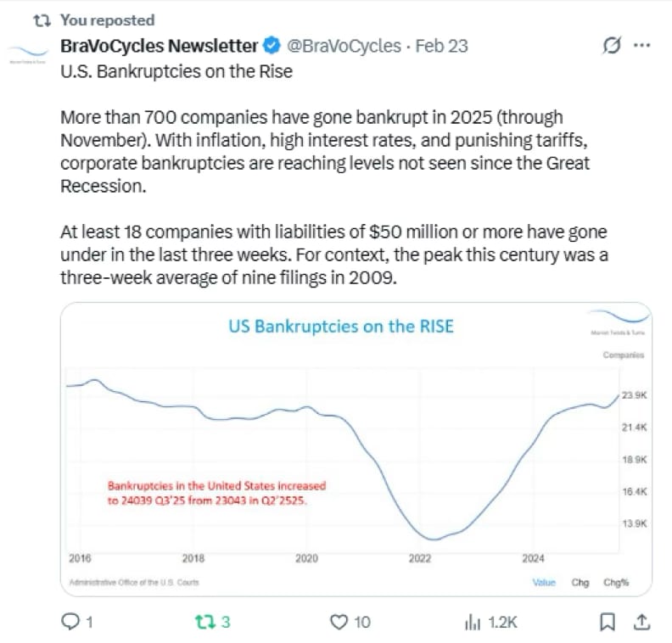
Task: Select the Chg% tab on chart
Action: click(x=616, y=583)
